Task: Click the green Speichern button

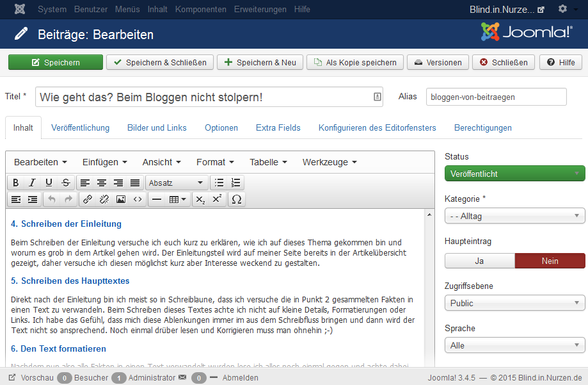Action: click(56, 62)
